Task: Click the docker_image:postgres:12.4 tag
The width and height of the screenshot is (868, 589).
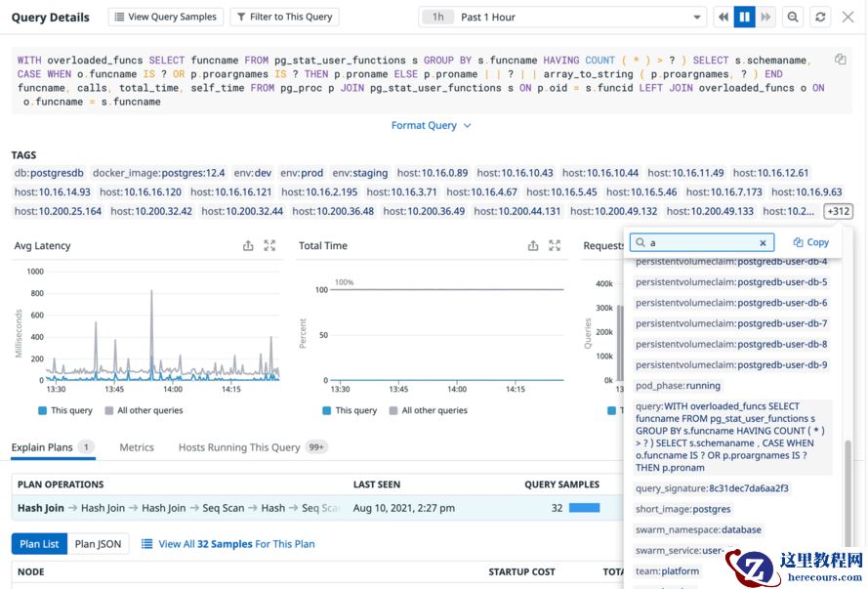Action: pyautogui.click(x=159, y=173)
